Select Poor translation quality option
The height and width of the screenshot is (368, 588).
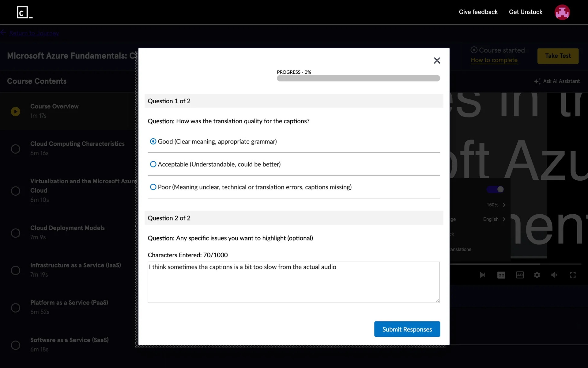[153, 187]
